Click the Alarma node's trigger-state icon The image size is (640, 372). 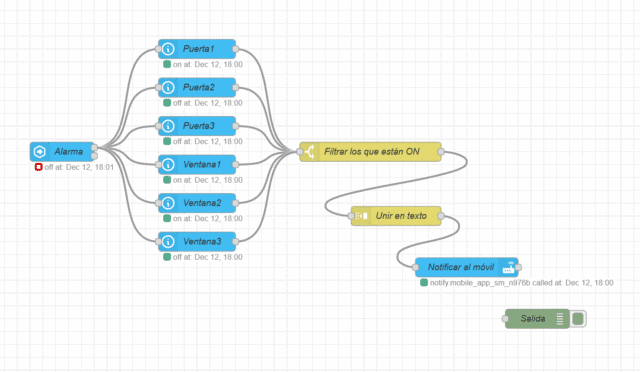coord(40,151)
